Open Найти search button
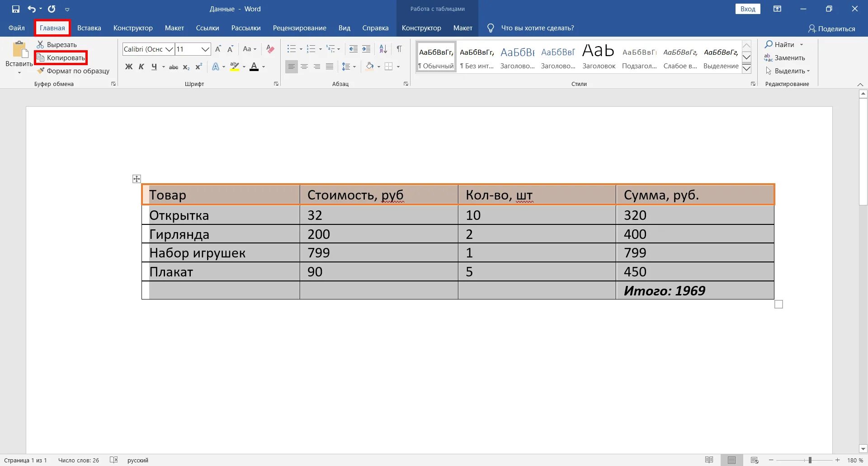Screen dimensions: 868x466 click(780, 44)
